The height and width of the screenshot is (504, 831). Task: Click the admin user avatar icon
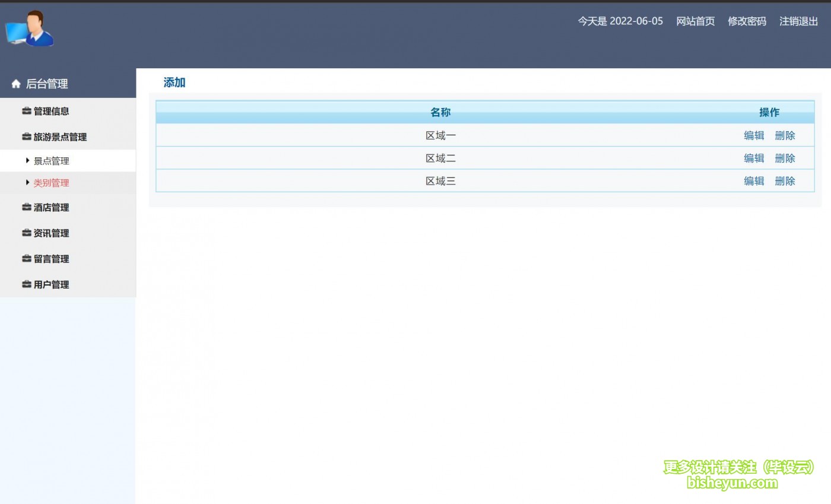(x=30, y=28)
